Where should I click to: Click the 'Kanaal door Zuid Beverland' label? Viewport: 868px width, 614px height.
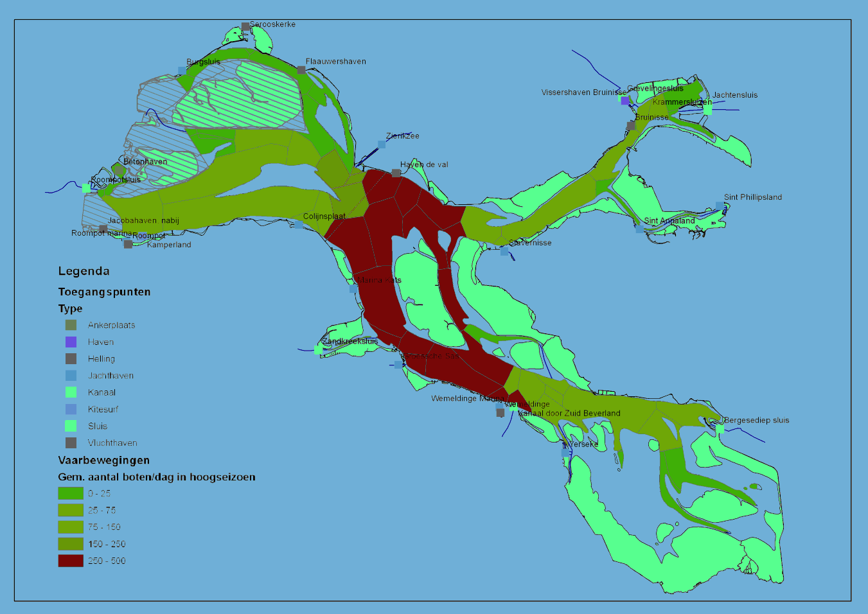pyautogui.click(x=570, y=413)
